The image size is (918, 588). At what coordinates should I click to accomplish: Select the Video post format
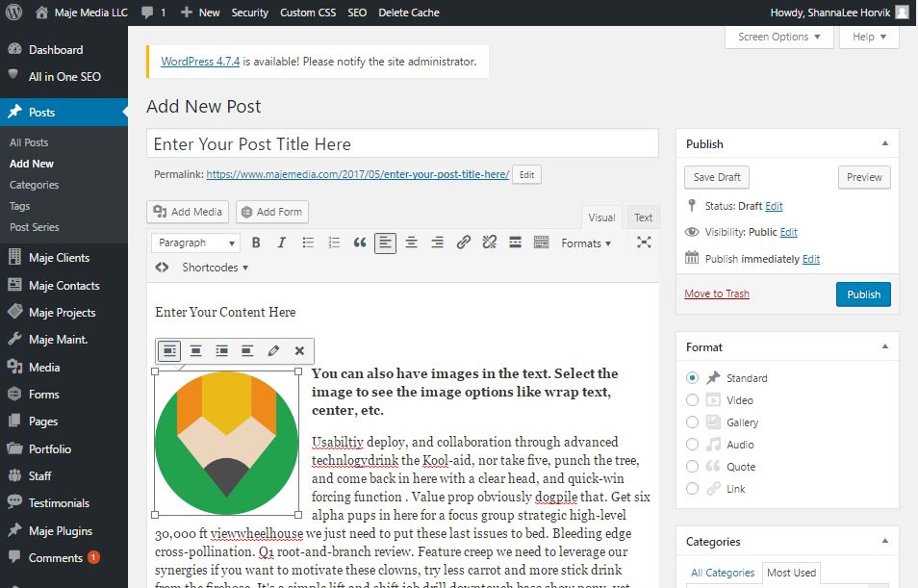click(x=692, y=400)
